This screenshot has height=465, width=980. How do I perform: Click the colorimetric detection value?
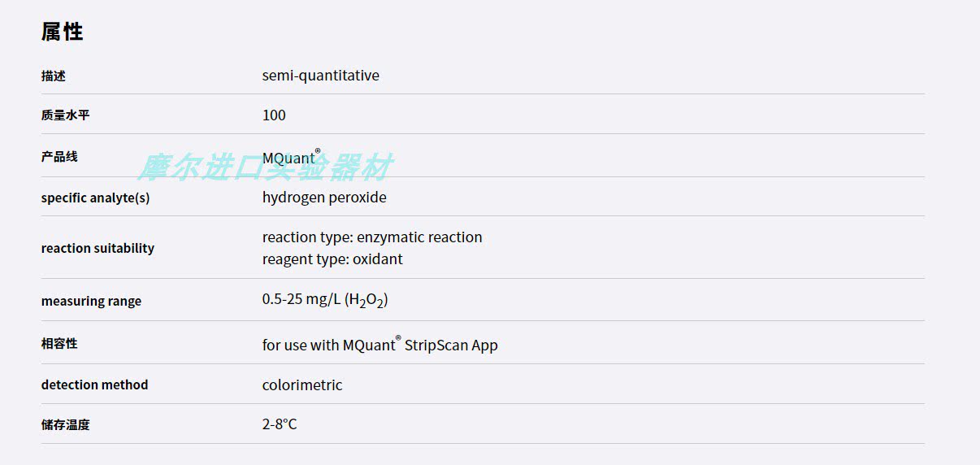point(302,385)
